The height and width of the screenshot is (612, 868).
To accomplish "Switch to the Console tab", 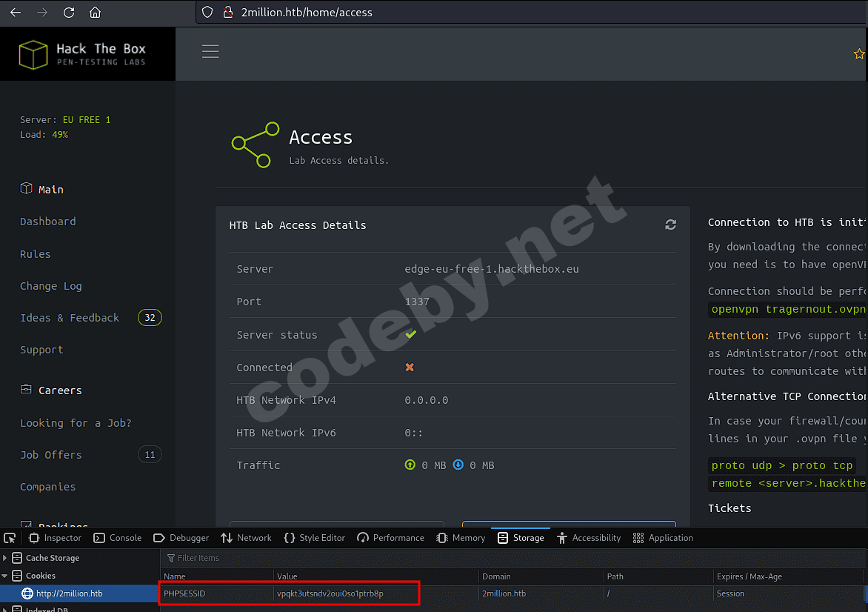I will (117, 538).
